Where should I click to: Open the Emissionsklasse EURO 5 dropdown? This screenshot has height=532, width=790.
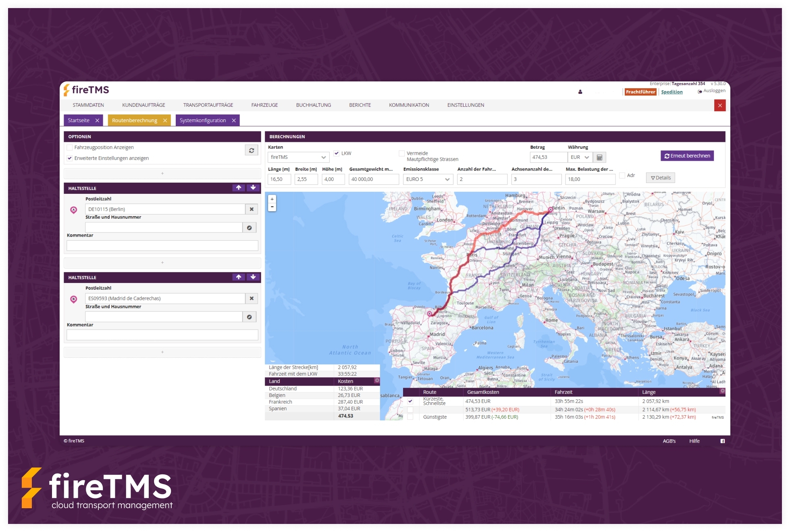(428, 179)
